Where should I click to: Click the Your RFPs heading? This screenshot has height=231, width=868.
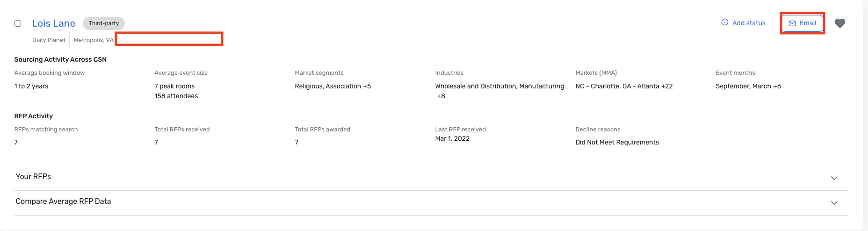click(x=33, y=177)
